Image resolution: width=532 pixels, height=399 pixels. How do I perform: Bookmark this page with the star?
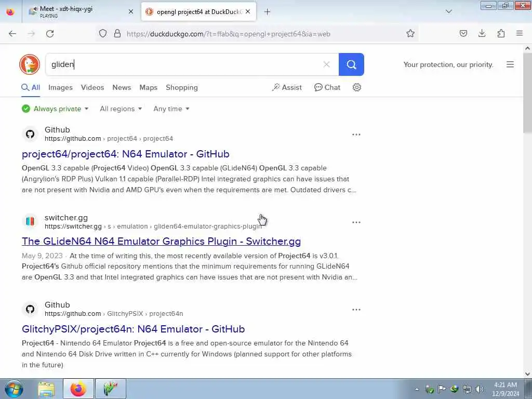pos(410,34)
